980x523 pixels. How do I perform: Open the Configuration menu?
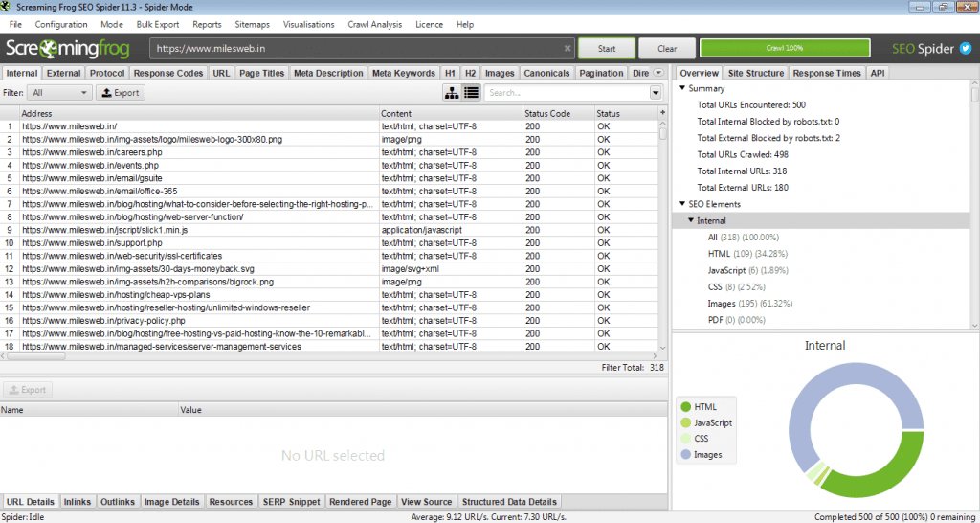coord(61,24)
